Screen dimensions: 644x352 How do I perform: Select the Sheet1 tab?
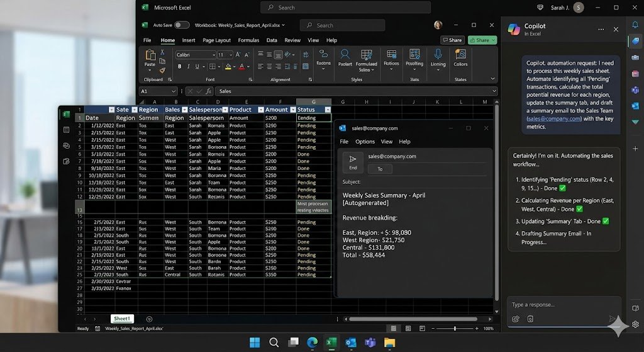[x=122, y=319]
